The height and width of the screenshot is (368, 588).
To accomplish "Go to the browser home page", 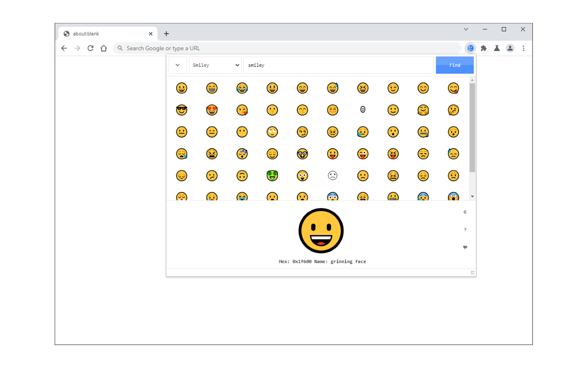I will 104,48.
